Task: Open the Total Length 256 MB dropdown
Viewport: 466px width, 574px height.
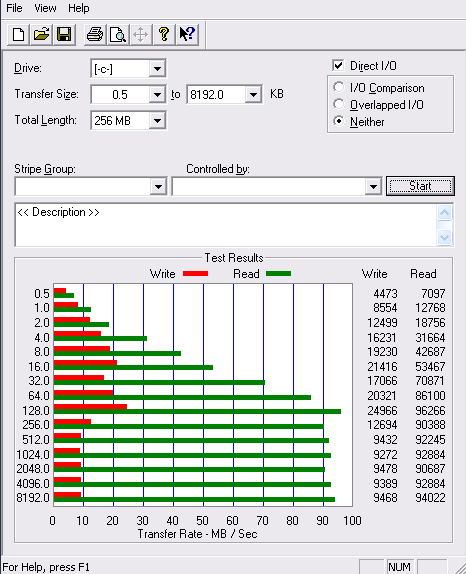Action: point(157,120)
